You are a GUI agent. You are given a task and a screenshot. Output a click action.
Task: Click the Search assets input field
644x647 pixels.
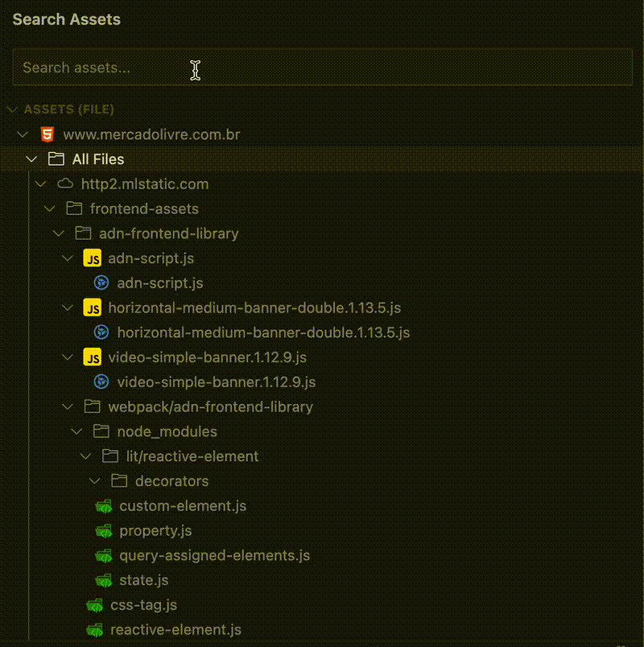coord(322,68)
